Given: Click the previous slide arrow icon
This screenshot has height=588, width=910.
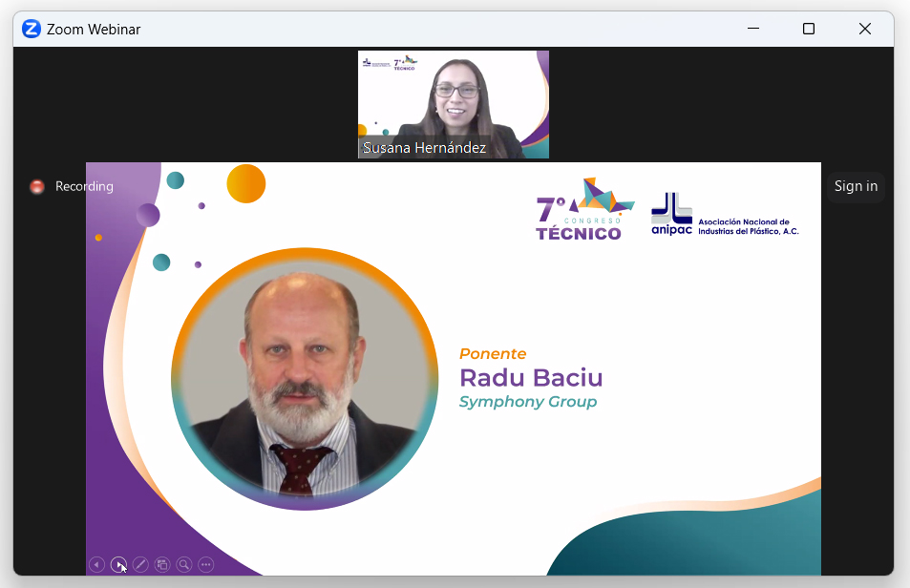Looking at the screenshot, I should tap(96, 564).
